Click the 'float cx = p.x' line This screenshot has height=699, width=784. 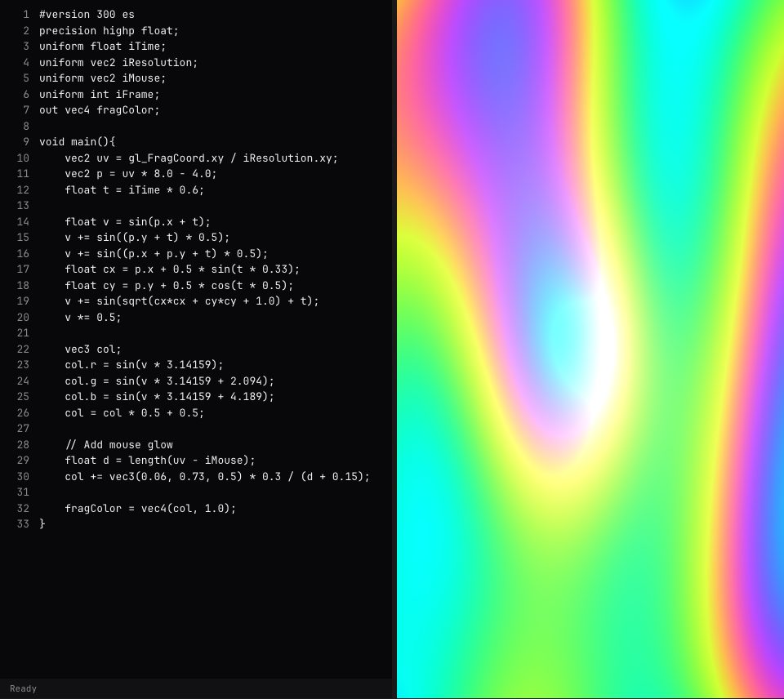(182, 269)
